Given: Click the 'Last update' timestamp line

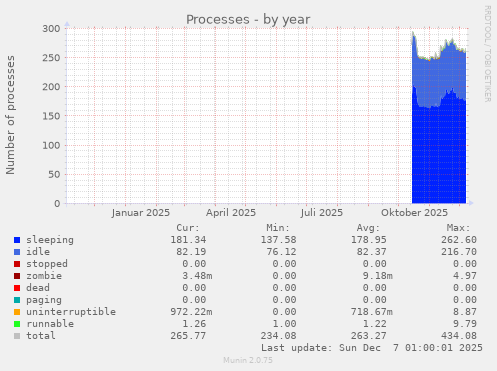Looking at the screenshot, I should click(x=372, y=348).
